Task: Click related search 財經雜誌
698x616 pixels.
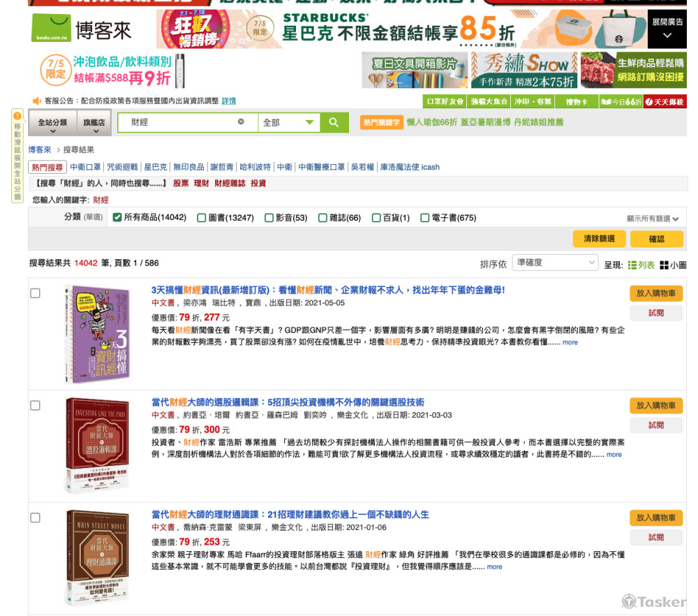Action: 230,184
